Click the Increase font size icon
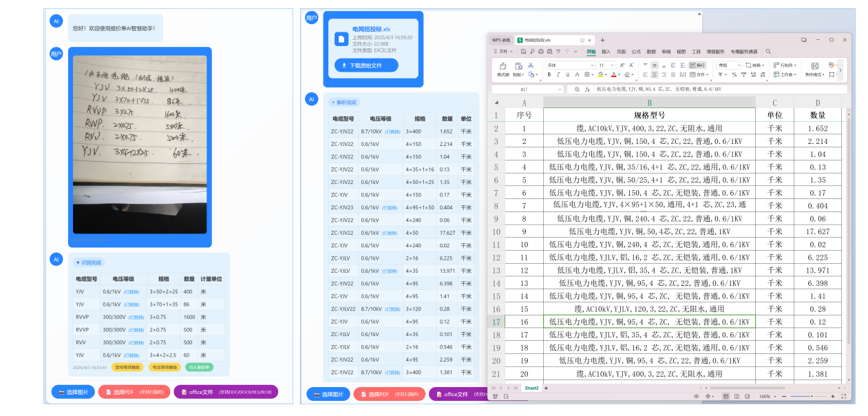The image size is (868, 416). tap(622, 65)
